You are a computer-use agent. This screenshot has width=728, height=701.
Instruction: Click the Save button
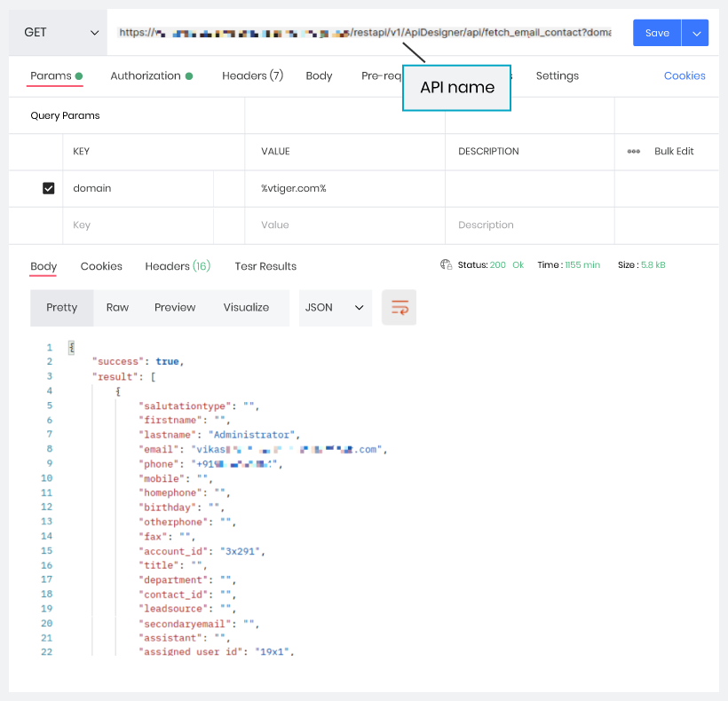tap(657, 33)
